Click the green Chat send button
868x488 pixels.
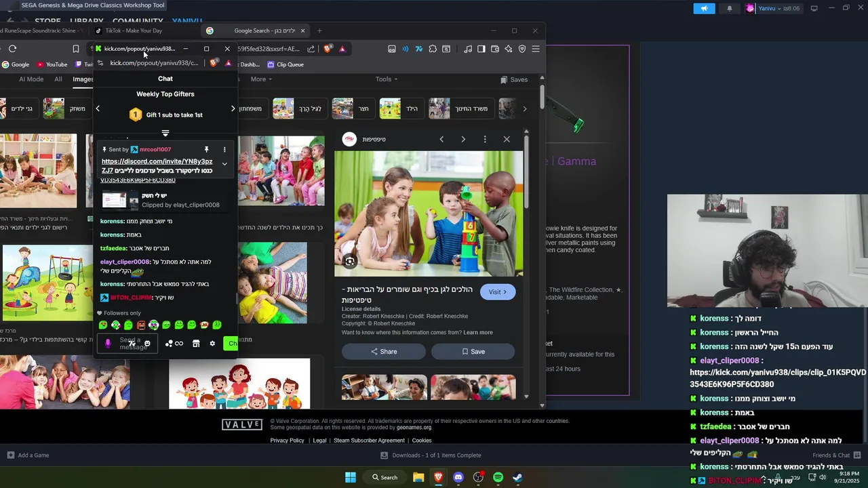click(231, 344)
